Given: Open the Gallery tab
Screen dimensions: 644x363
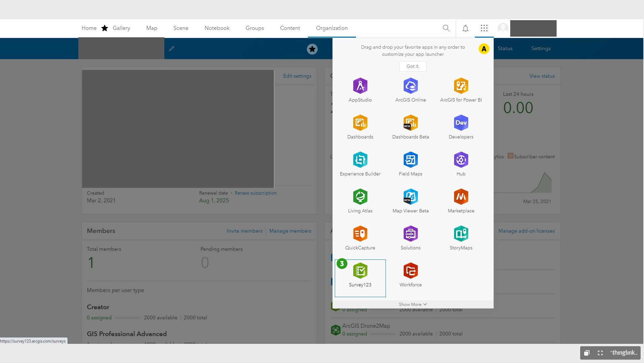Looking at the screenshot, I should [x=121, y=28].
